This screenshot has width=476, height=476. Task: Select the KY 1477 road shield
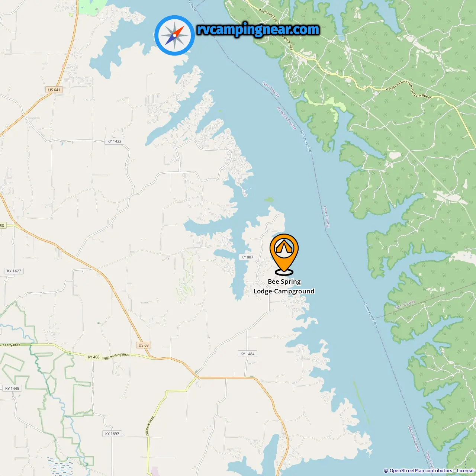point(14,271)
